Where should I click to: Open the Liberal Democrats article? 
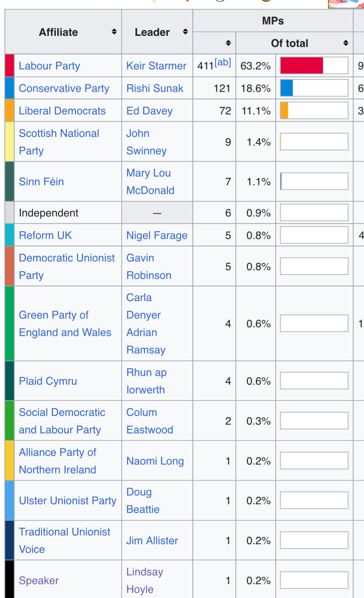[62, 111]
